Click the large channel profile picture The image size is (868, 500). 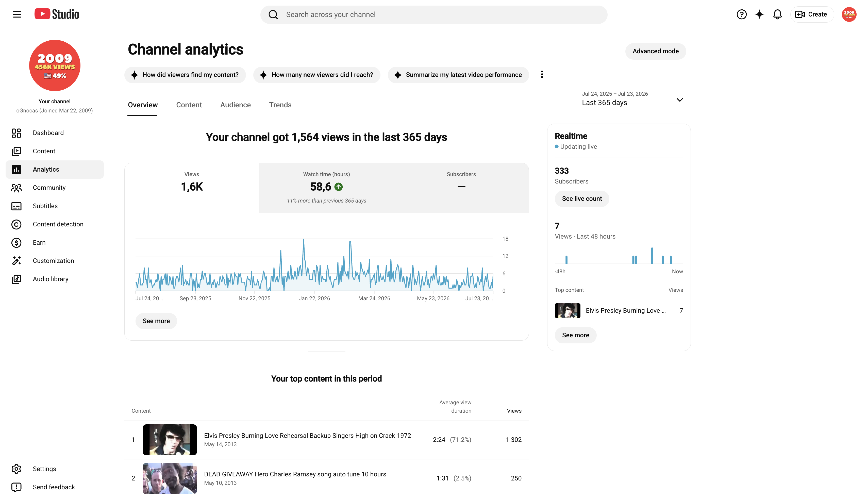click(55, 65)
